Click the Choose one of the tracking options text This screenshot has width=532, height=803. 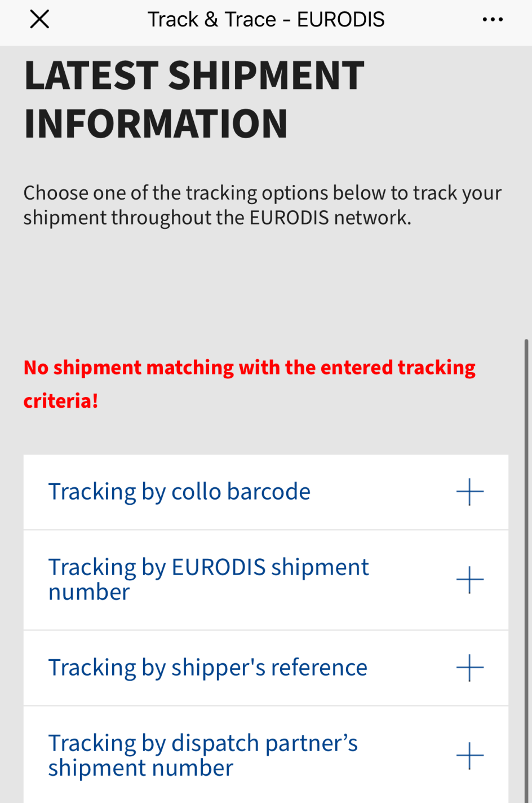[x=263, y=193]
